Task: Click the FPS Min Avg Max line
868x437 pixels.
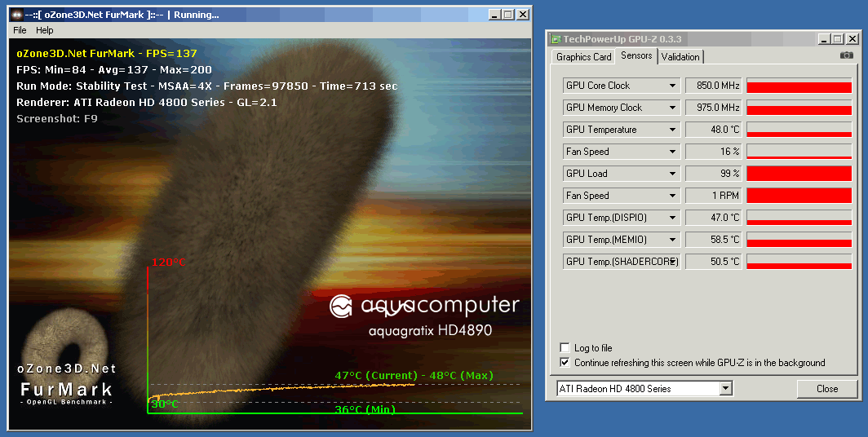Action: (114, 69)
